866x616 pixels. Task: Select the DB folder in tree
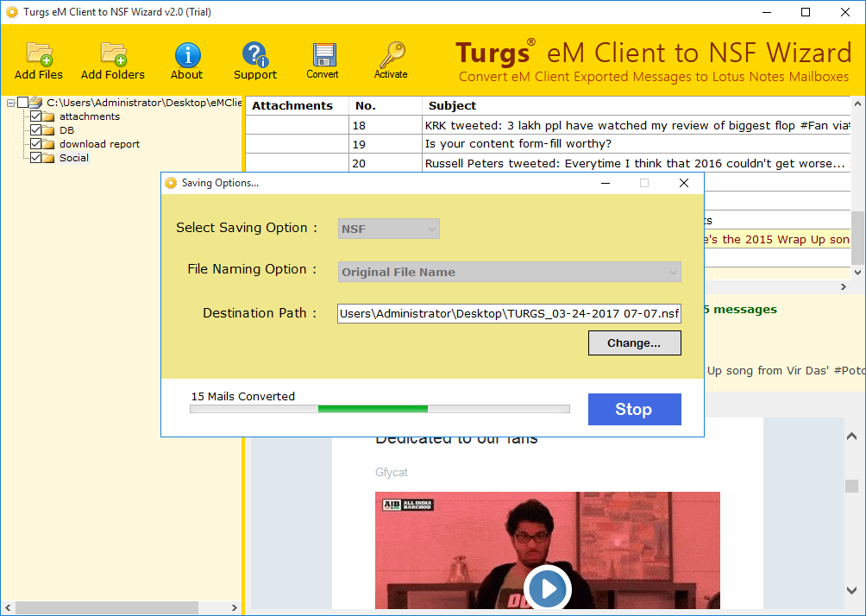pos(66,130)
